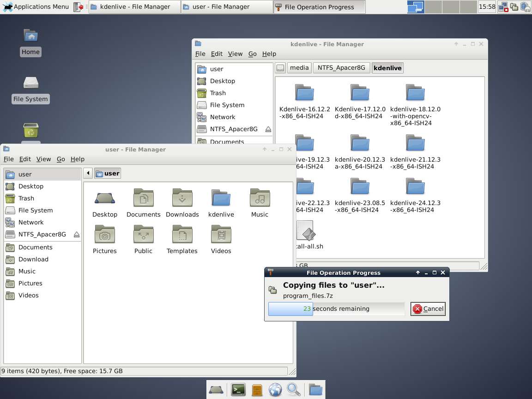Cancel the file copy operation

[428, 309]
